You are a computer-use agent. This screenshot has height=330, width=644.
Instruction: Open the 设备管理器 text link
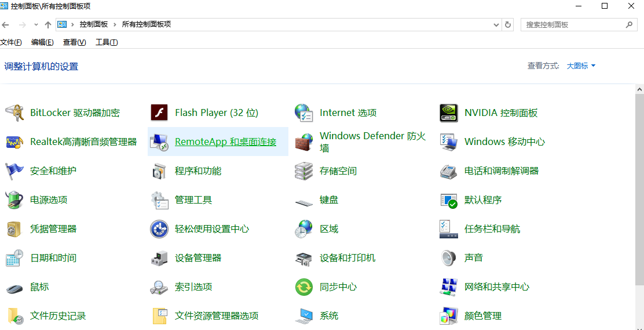point(198,258)
